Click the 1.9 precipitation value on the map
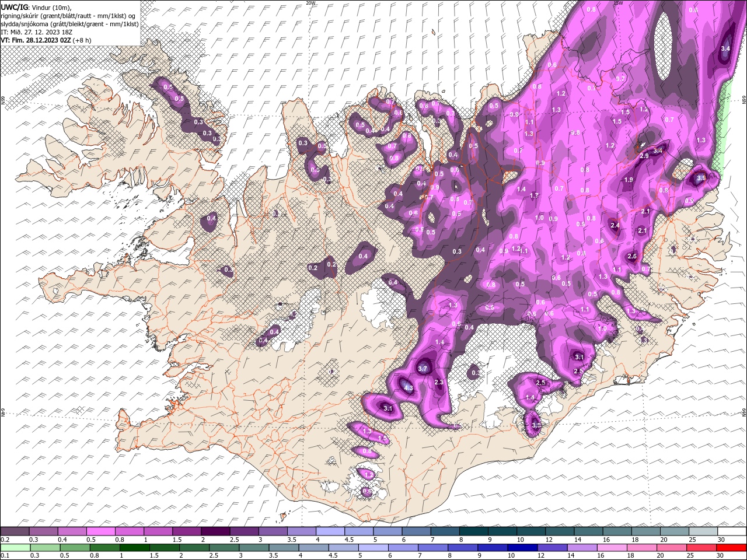 pos(629,180)
